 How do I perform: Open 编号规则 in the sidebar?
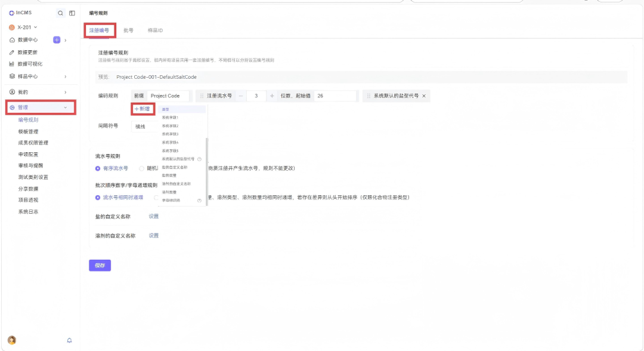29,120
